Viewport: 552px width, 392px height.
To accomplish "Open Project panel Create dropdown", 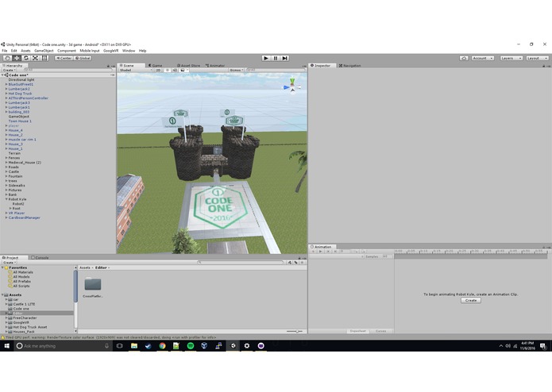I will tap(10, 263).
